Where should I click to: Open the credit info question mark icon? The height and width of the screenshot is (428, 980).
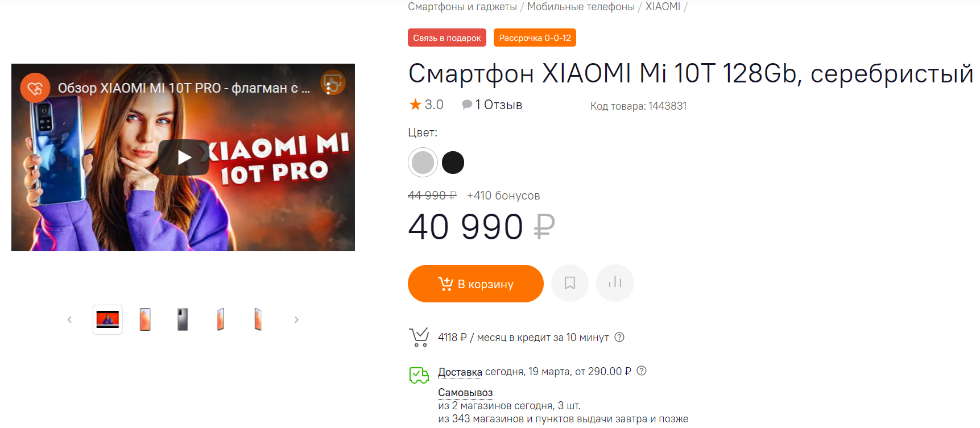619,337
